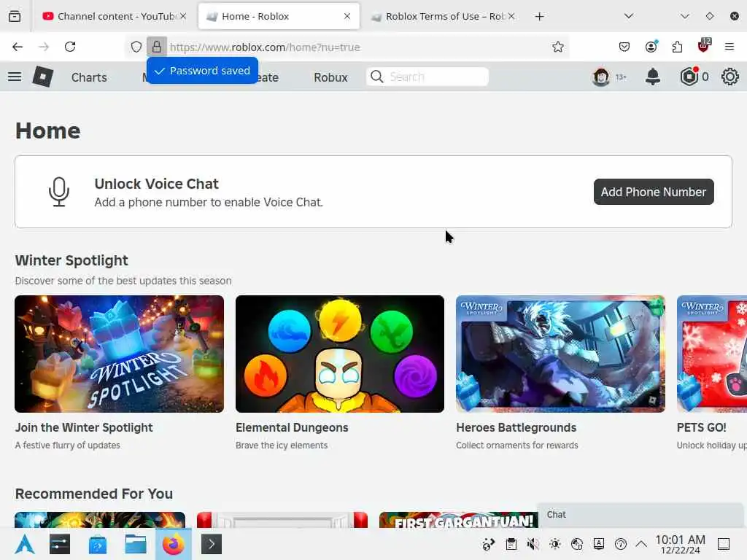Open the Charts page
747x560 pixels.
pos(89,77)
